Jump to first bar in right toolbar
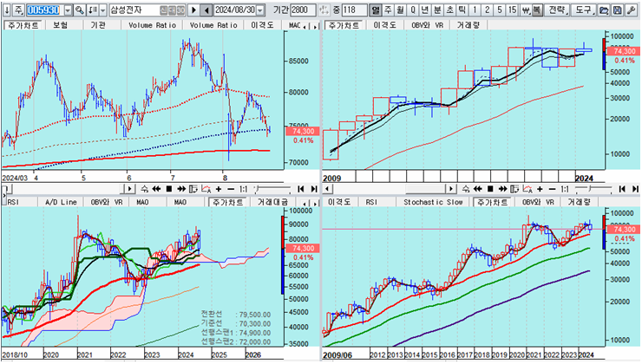This screenshot has height=364, width=642. pyautogui.click(x=622, y=189)
